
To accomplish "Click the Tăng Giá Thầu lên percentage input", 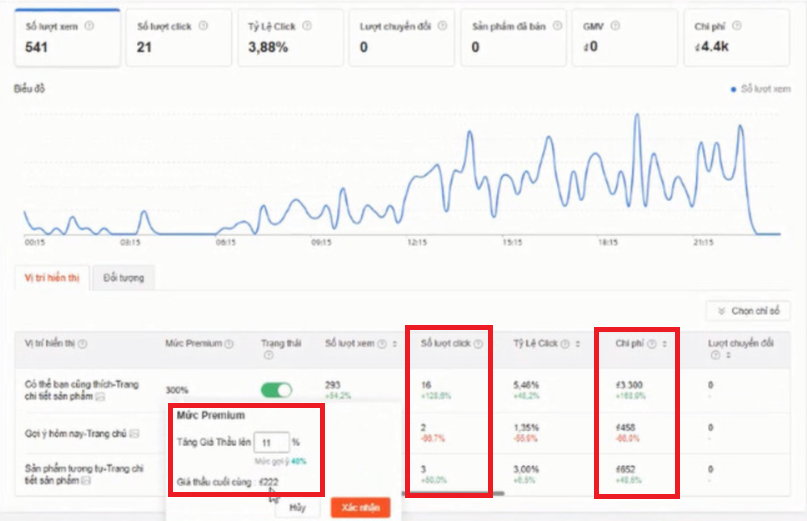I will (x=270, y=441).
